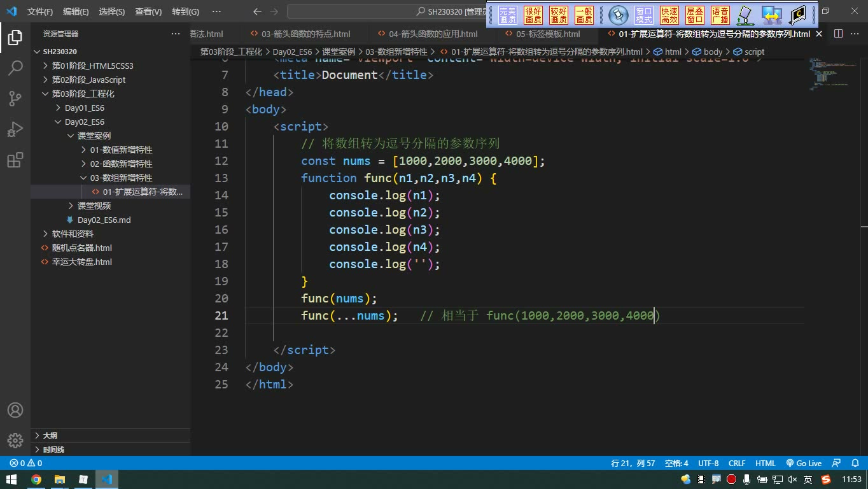This screenshot has height=489, width=868.
Task: Open Day02_ES6.md file in explorer
Action: [104, 220]
